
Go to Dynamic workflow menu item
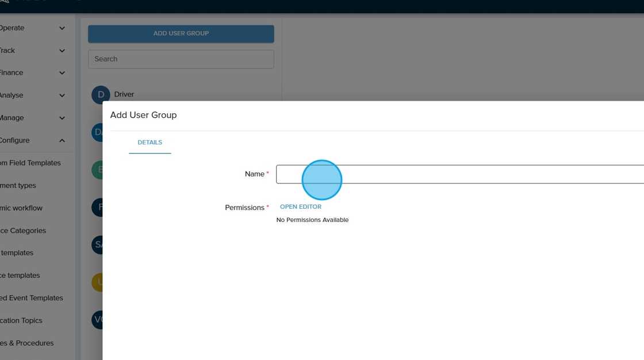(21, 208)
